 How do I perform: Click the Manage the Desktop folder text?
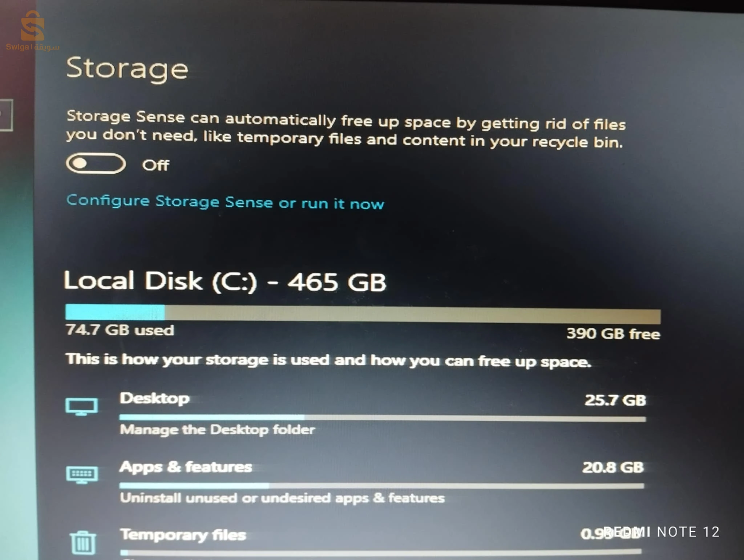tap(218, 430)
